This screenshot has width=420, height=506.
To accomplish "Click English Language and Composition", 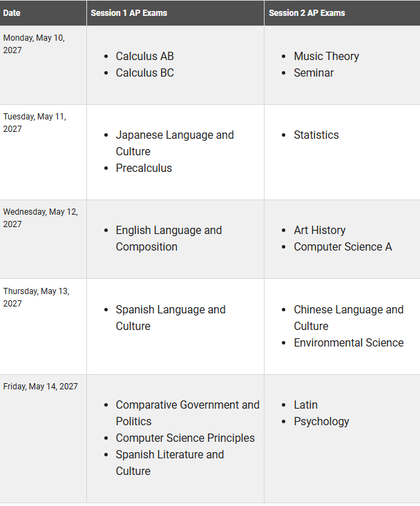I will (x=169, y=238).
